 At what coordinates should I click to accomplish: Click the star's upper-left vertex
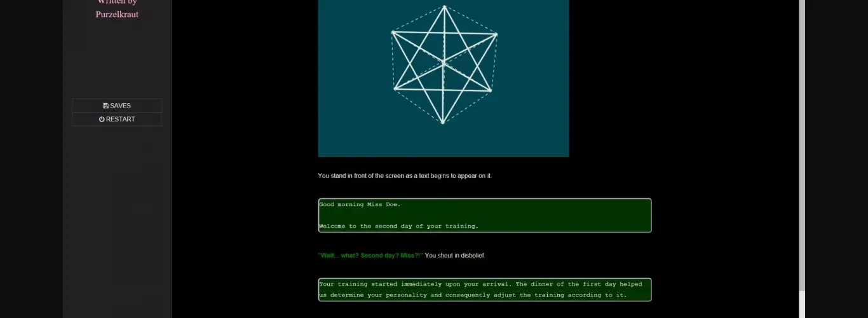tap(393, 32)
